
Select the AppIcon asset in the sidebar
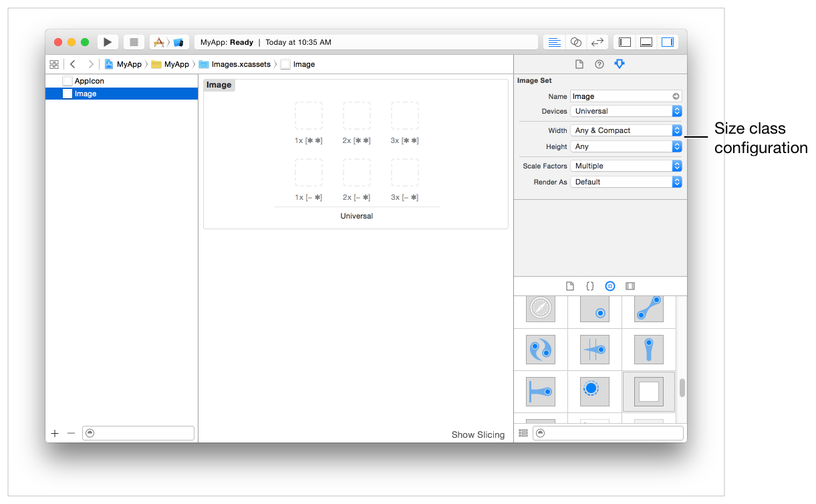[x=87, y=80]
